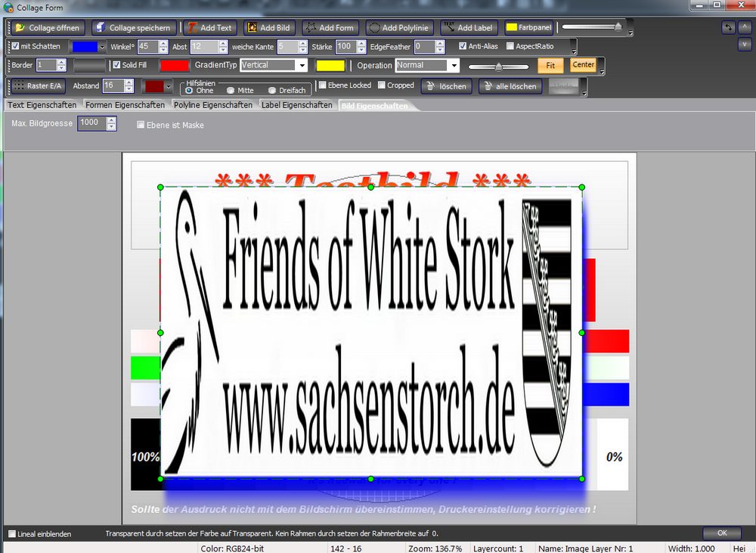Click the red Solid Fill color swatch
The image size is (756, 553).
pyautogui.click(x=175, y=65)
